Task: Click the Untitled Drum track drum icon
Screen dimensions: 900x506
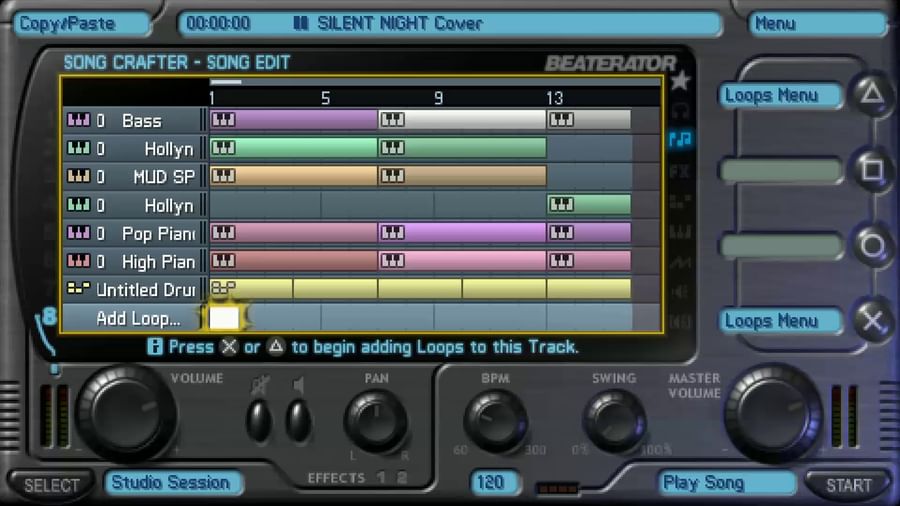Action: (x=79, y=289)
